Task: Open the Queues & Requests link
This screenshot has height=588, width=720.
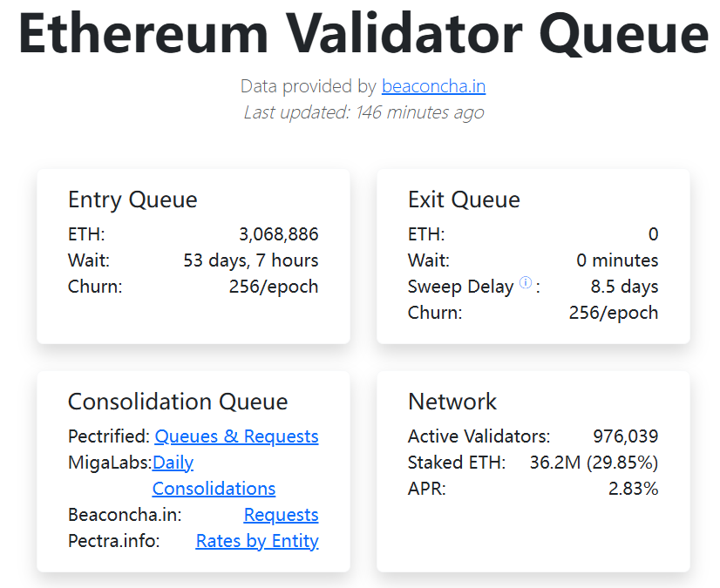Action: coord(236,436)
